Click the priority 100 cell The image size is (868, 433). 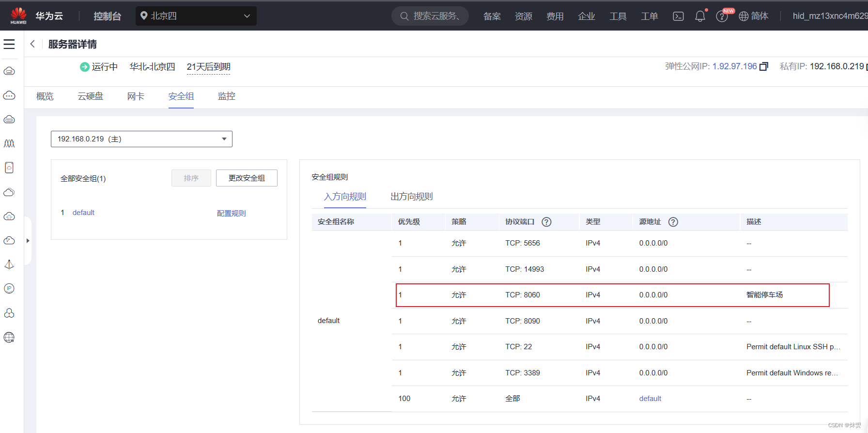(x=404, y=399)
